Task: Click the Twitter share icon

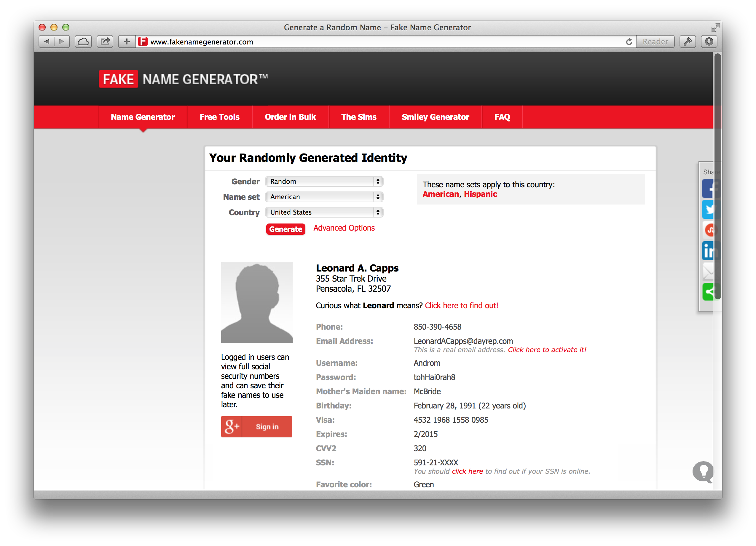Action: pos(708,209)
